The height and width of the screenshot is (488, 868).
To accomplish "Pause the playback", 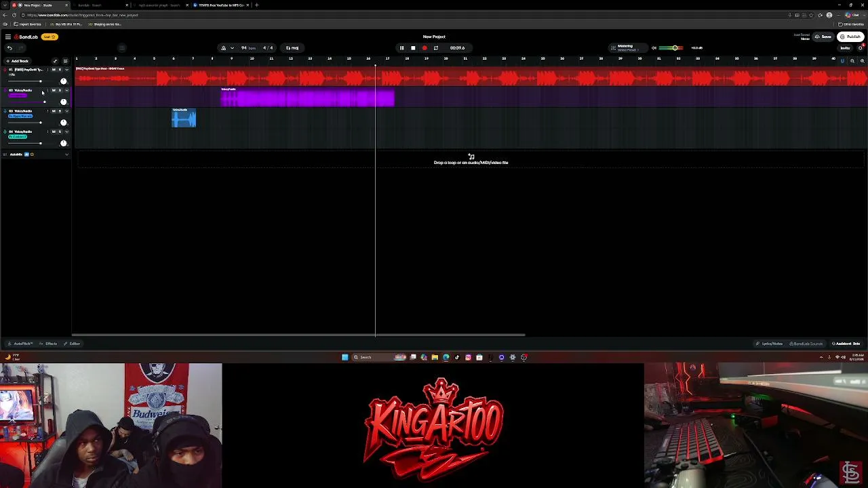I will (x=401, y=48).
